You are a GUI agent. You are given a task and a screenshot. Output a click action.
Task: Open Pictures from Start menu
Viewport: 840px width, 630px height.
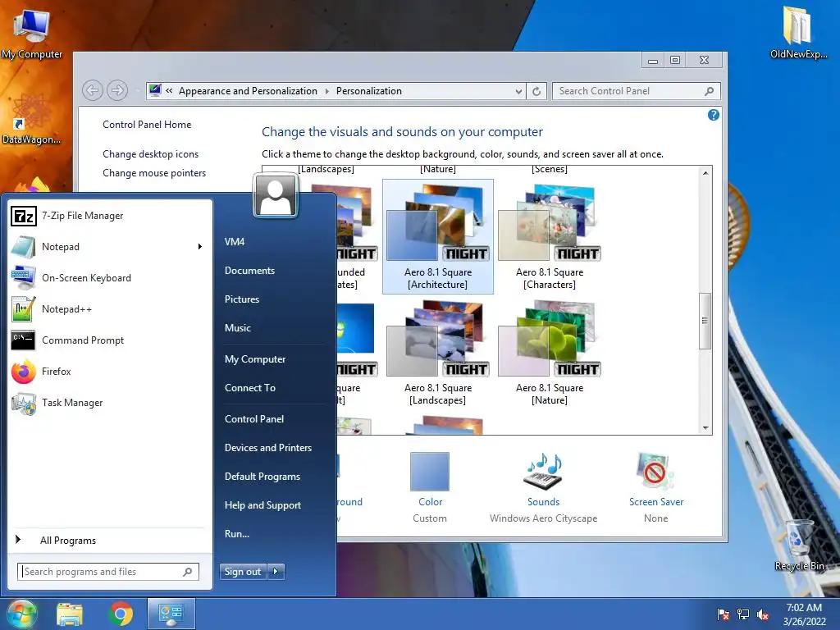tap(242, 299)
